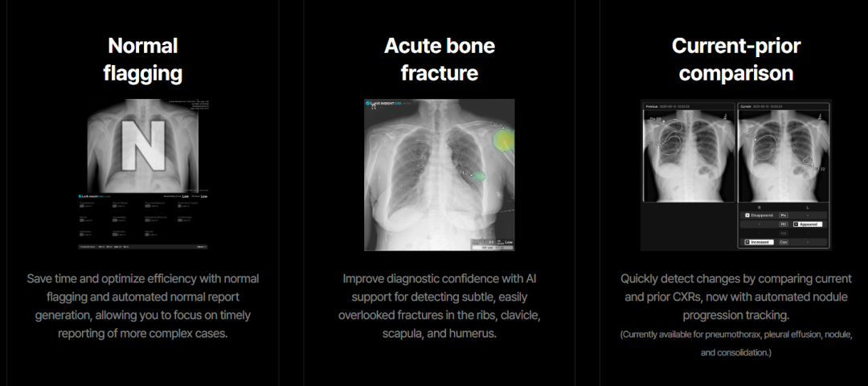
Task: Select the Acute bone fracture heading
Action: (440, 60)
